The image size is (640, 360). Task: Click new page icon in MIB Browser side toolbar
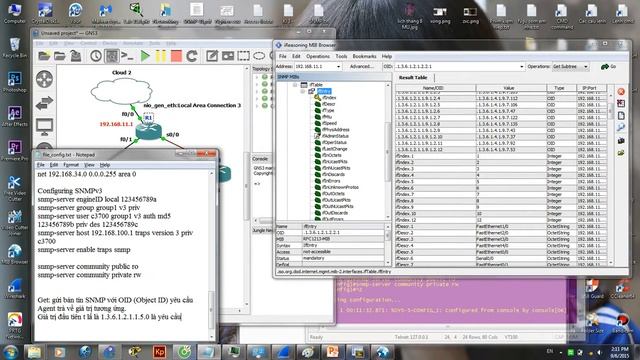621,116
